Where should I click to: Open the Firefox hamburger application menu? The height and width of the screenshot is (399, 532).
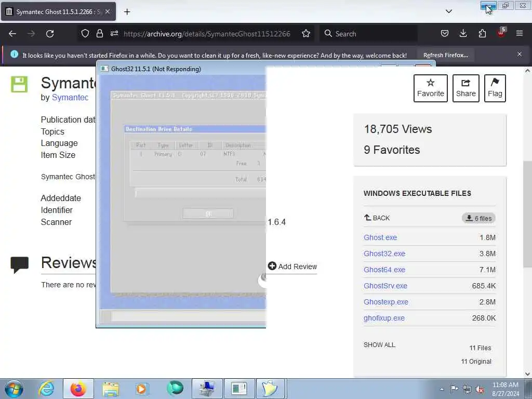tap(520, 33)
